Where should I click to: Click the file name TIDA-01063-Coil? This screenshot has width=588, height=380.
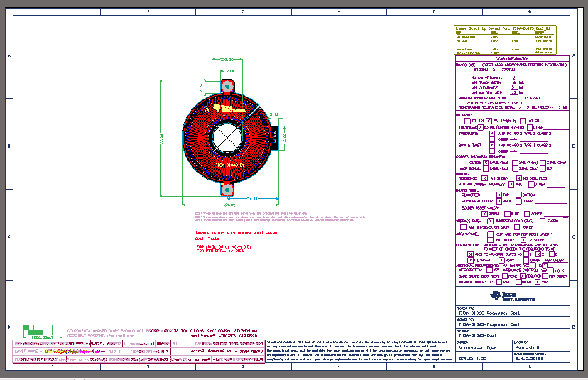477,335
